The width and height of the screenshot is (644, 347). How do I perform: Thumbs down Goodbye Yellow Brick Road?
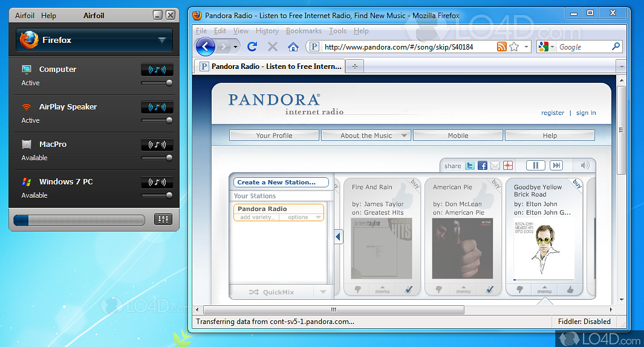(519, 290)
